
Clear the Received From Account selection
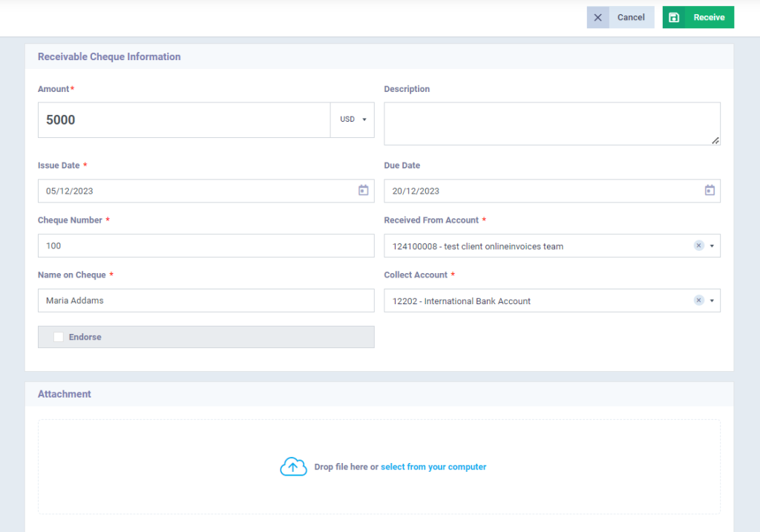pyautogui.click(x=698, y=245)
